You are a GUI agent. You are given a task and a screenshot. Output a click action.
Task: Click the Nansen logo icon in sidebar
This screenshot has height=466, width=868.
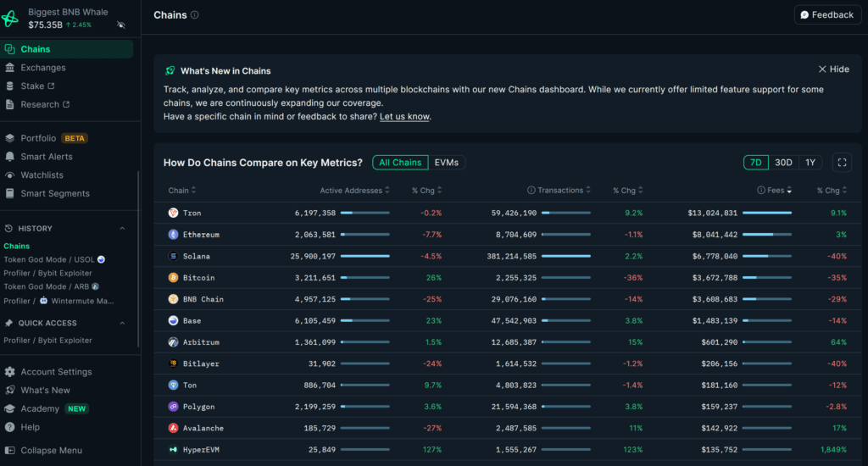point(10,19)
